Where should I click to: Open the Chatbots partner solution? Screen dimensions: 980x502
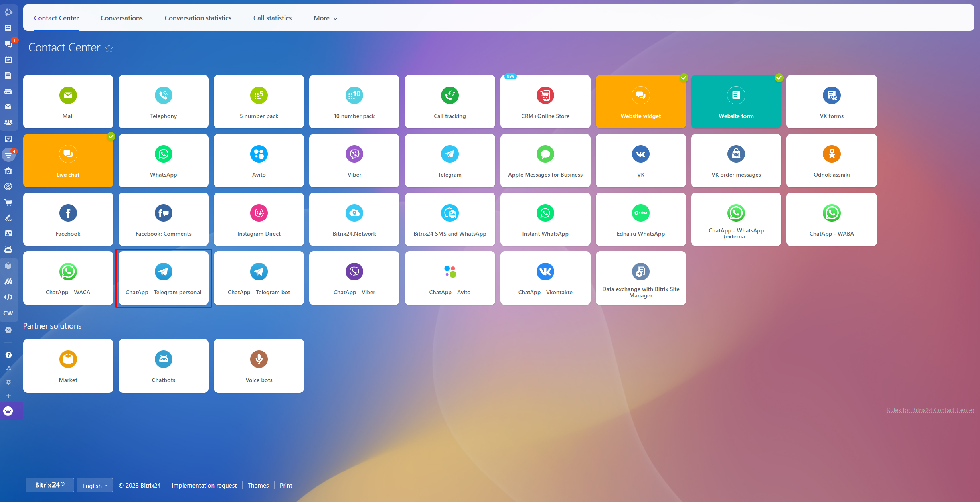163,366
